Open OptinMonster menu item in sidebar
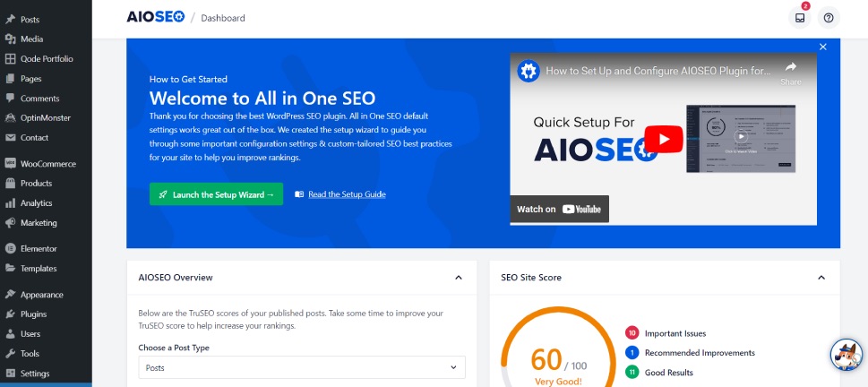 click(x=46, y=118)
